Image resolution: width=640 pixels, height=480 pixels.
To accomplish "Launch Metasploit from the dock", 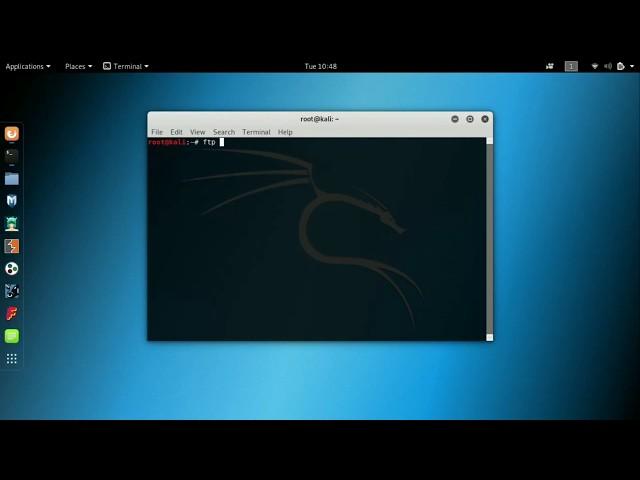I will tap(11, 201).
